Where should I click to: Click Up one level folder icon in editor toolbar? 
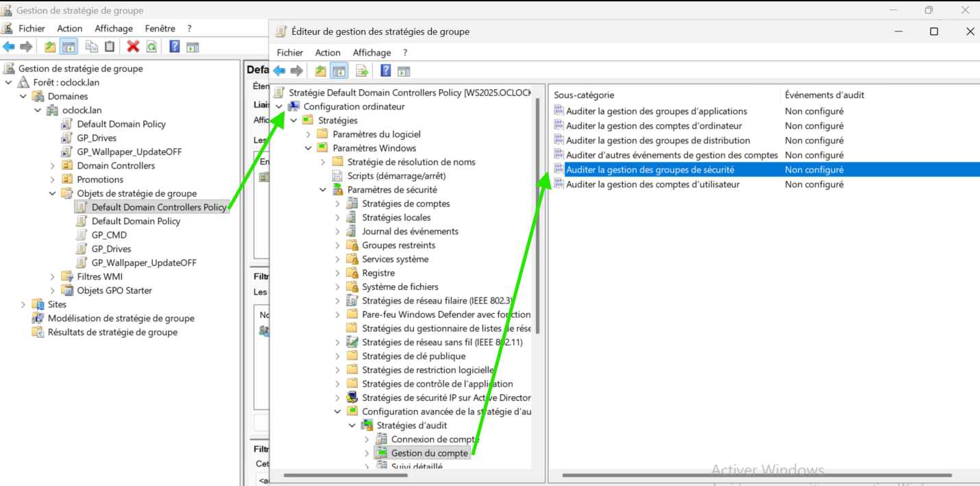click(x=320, y=71)
